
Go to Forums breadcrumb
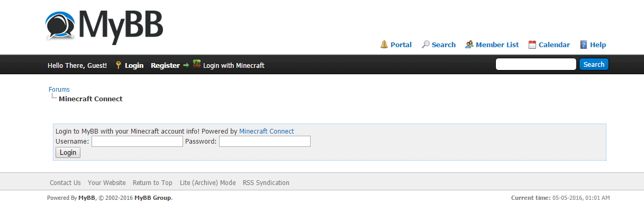(59, 90)
